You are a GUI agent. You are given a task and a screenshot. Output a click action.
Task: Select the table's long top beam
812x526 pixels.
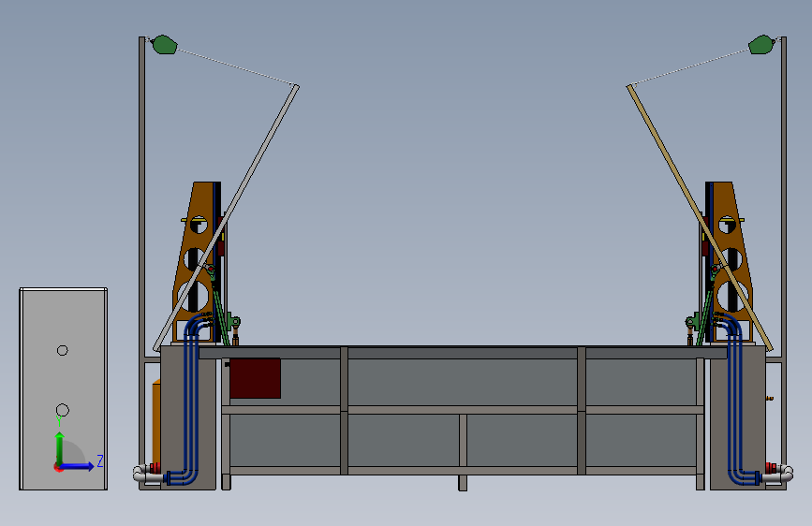[463, 353]
